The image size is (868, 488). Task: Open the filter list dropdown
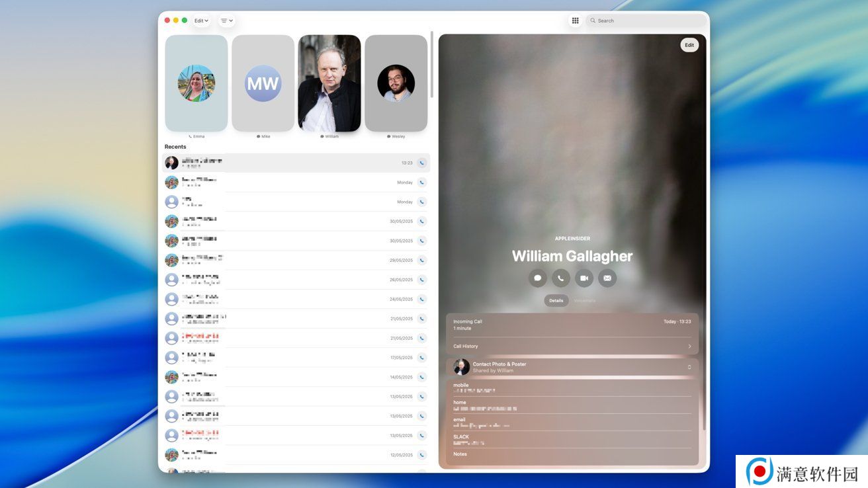(227, 20)
